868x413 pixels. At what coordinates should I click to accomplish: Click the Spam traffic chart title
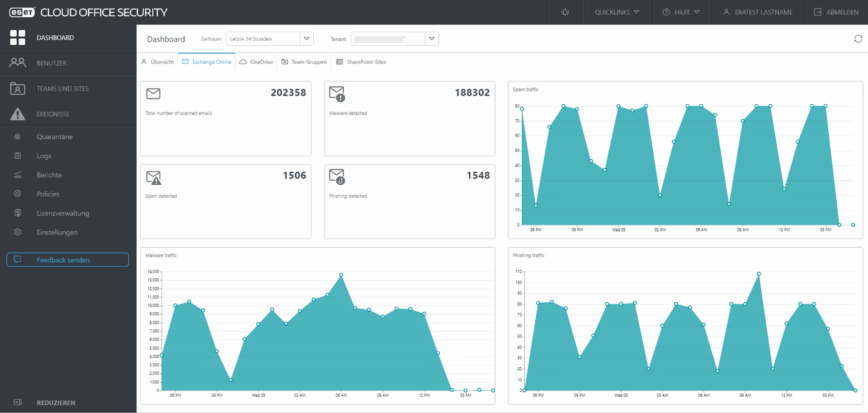(526, 89)
